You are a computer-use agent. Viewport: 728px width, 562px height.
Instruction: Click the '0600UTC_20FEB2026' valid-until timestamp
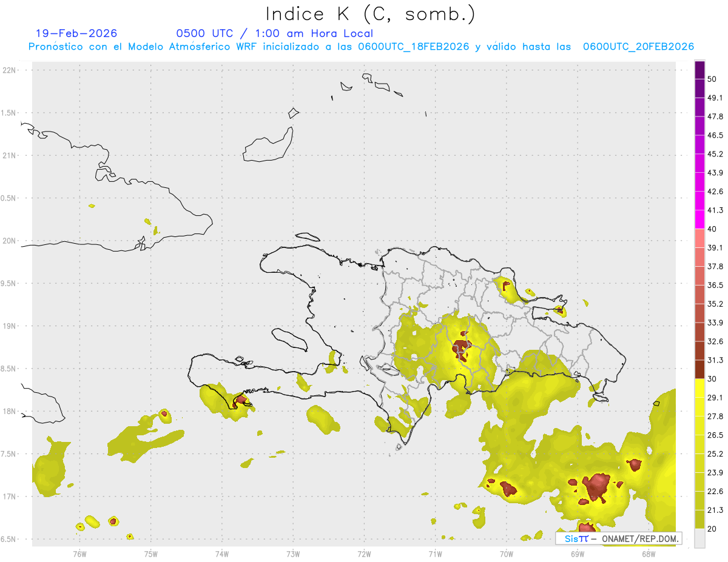[x=638, y=47]
